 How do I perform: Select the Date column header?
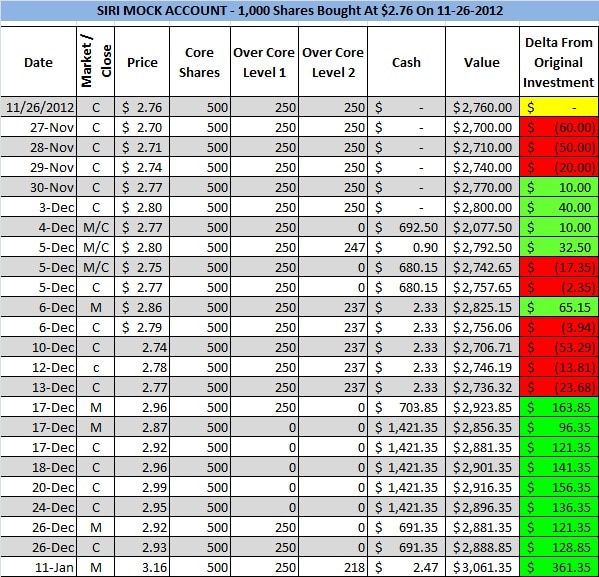(38, 62)
